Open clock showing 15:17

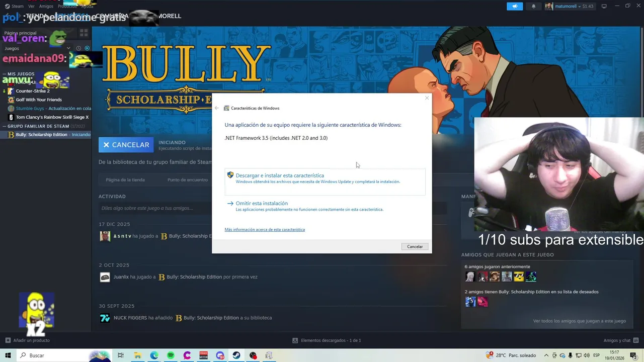pyautogui.click(x=614, y=355)
